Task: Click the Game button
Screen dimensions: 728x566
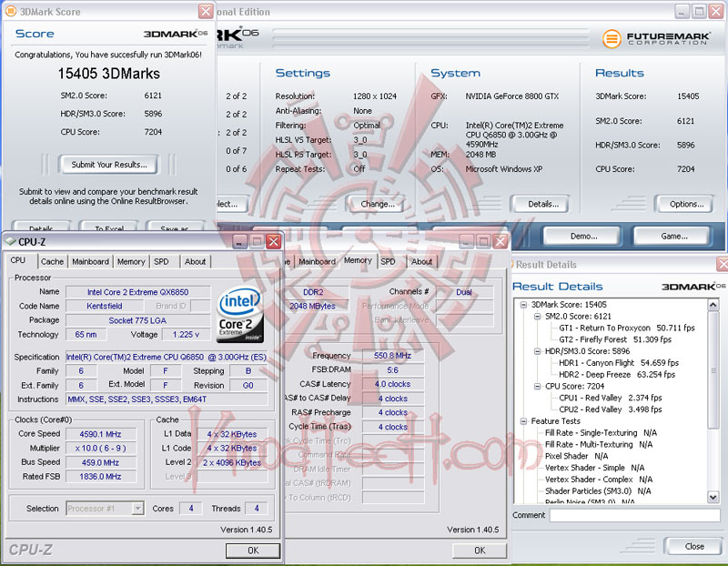Action: pyautogui.click(x=672, y=237)
